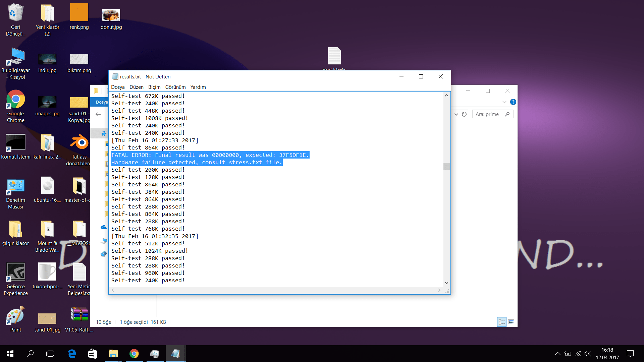Click Notepad vertical scrollbar thumb
This screenshot has width=644, height=362.
(446, 166)
